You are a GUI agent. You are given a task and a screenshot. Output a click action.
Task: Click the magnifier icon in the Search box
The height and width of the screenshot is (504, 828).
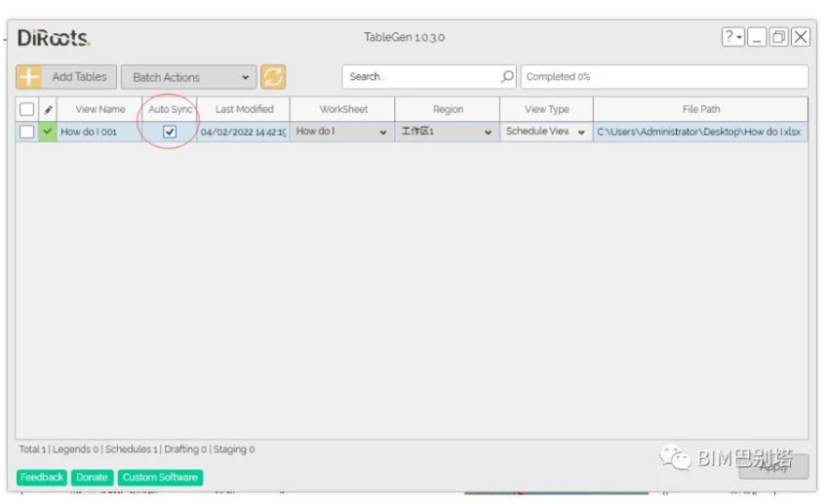(507, 77)
